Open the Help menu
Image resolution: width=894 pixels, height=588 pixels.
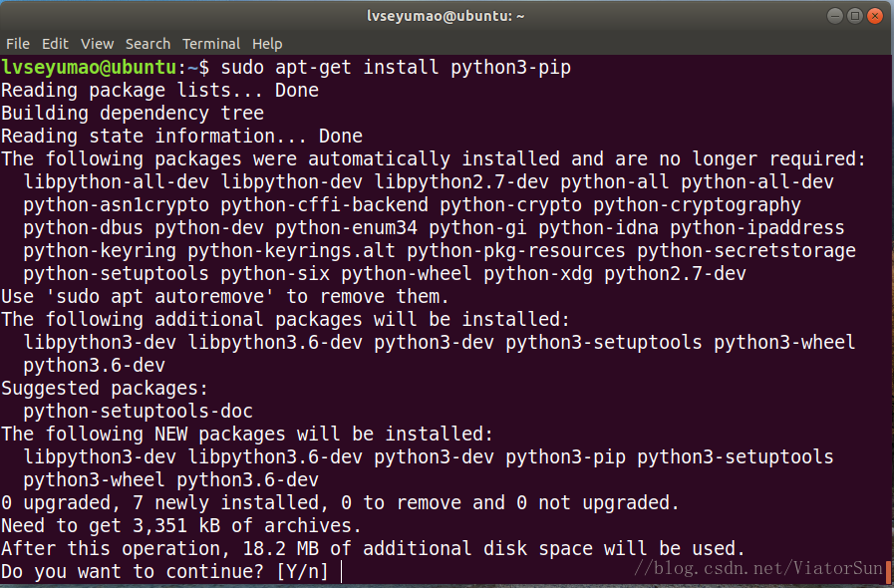click(267, 44)
